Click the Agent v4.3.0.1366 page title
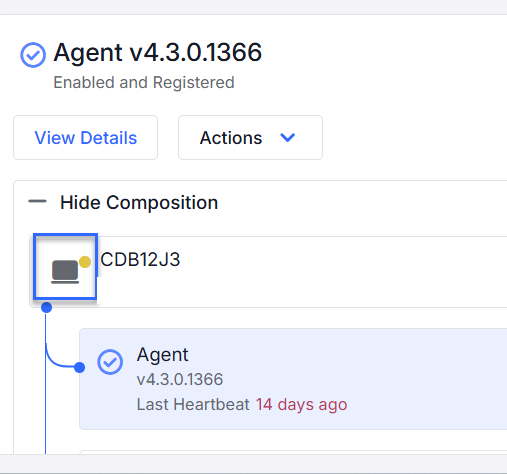Viewport: 507px width, 474px height. tap(158, 53)
